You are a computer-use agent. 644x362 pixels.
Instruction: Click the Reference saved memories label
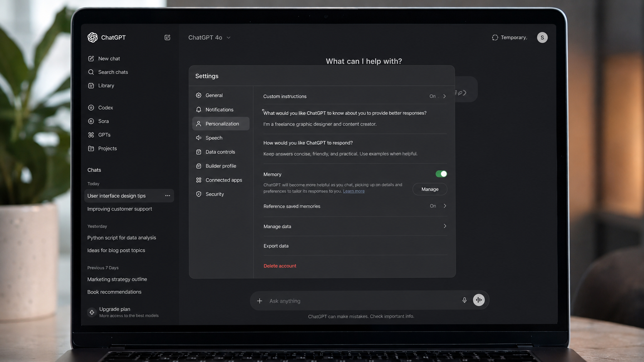[x=292, y=206]
